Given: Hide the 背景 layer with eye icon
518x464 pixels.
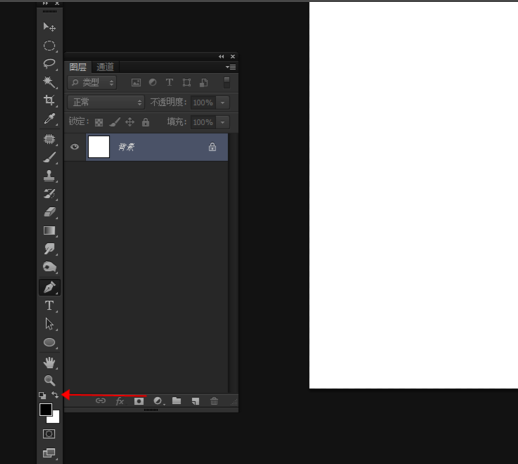Looking at the screenshot, I should [x=75, y=147].
